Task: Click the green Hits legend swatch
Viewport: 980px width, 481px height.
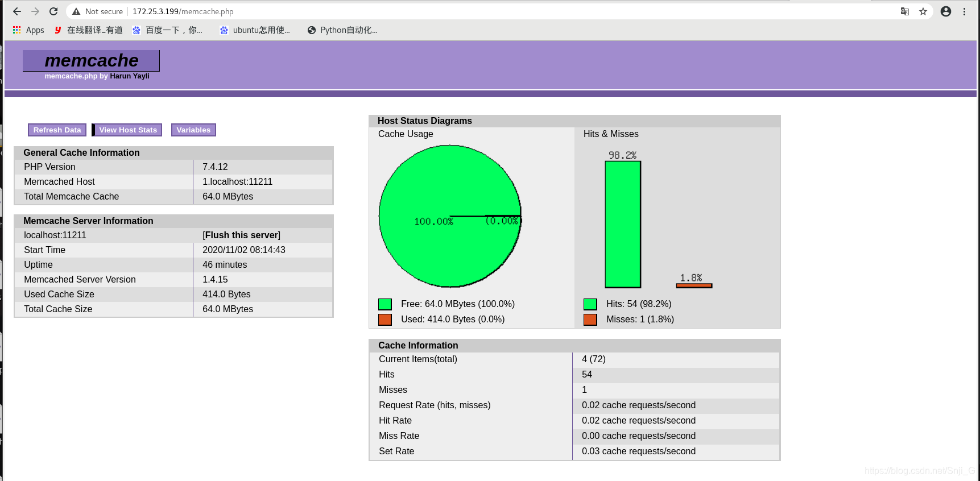Action: click(x=590, y=304)
